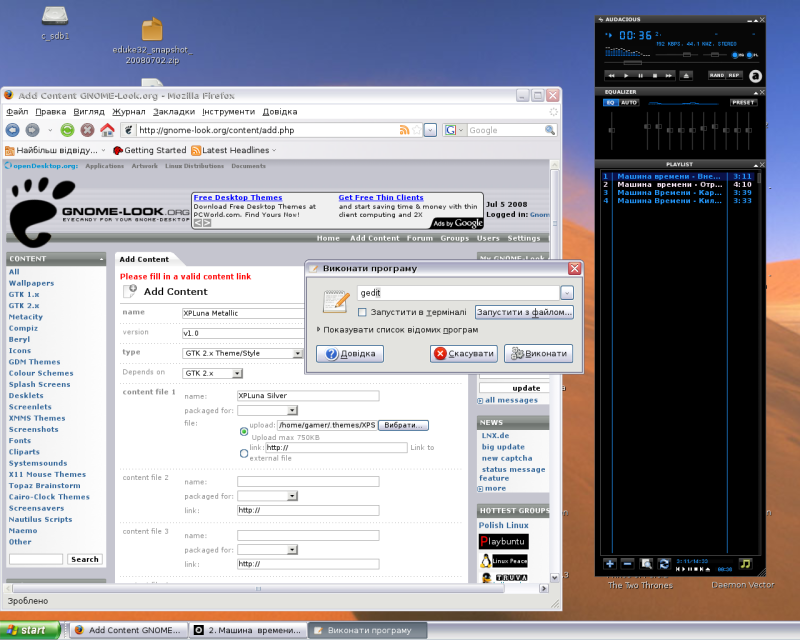
Task: Click command input field with gedit
Action: coord(458,292)
